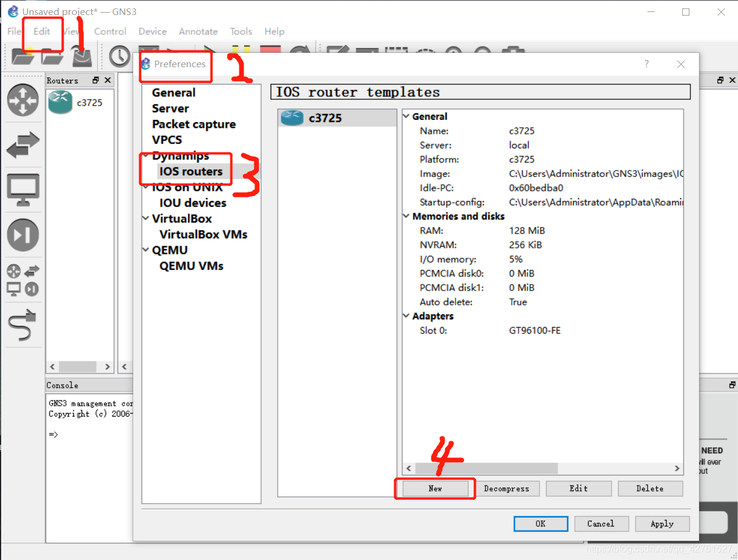This screenshot has height=560, width=738.
Task: Click the snapshot clock toolbar icon
Action: [119, 56]
